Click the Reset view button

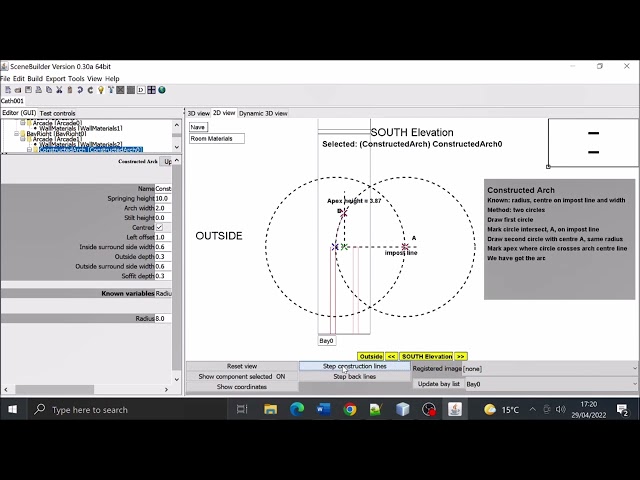coord(241,366)
